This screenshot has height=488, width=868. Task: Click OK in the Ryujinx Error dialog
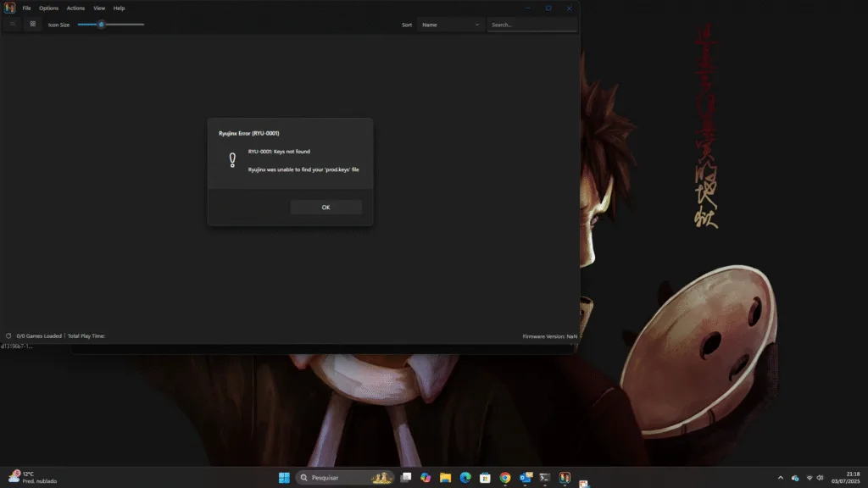point(325,207)
